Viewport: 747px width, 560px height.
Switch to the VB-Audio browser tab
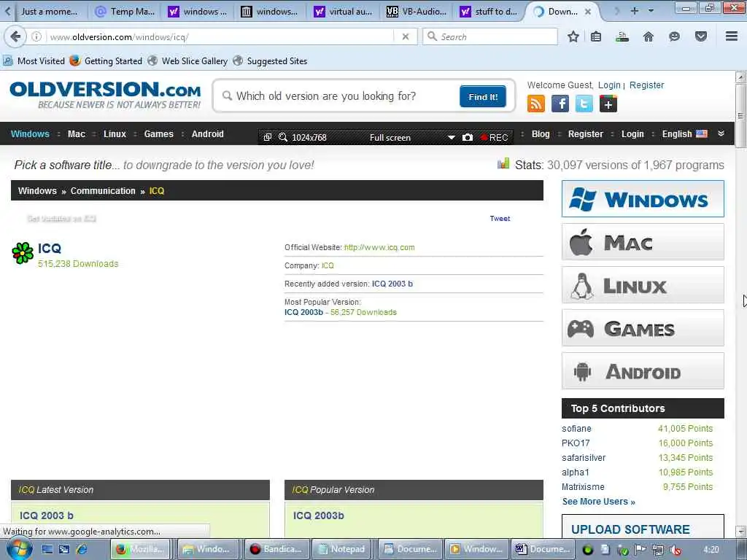tap(417, 12)
